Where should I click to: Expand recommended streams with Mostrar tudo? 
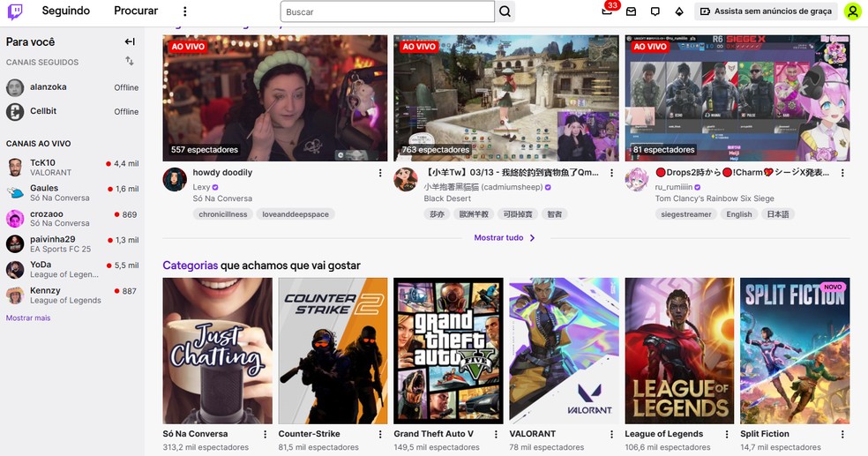[505, 237]
